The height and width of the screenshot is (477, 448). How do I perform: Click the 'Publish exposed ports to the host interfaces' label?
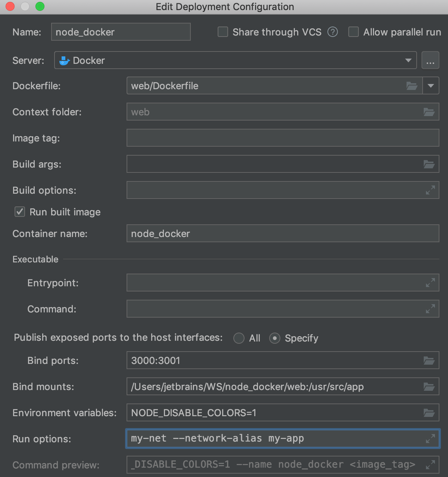[118, 337]
